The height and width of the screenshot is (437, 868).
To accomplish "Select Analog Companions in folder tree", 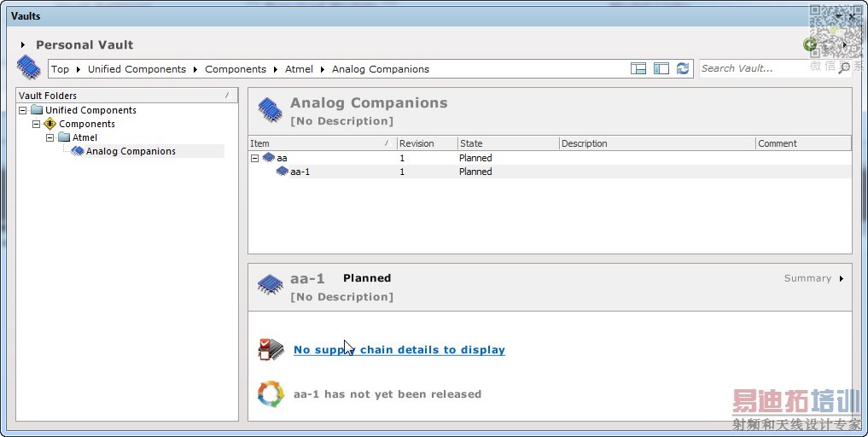I will [x=131, y=151].
